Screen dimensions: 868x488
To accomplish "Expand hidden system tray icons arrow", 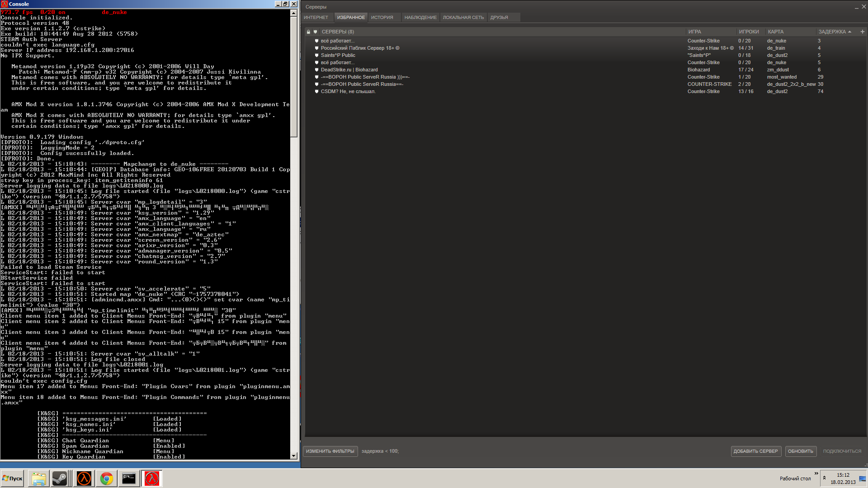I will [824, 478].
